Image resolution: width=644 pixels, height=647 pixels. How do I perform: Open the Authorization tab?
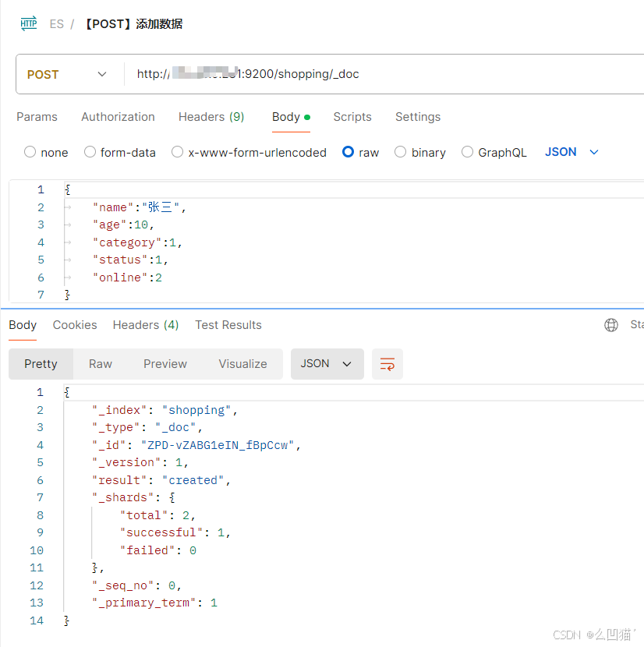(x=118, y=117)
